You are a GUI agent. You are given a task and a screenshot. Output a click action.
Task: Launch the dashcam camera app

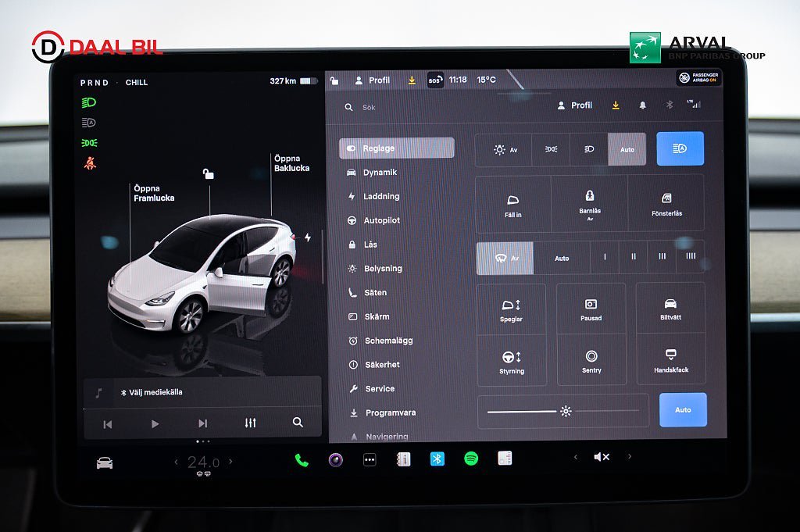(x=336, y=459)
